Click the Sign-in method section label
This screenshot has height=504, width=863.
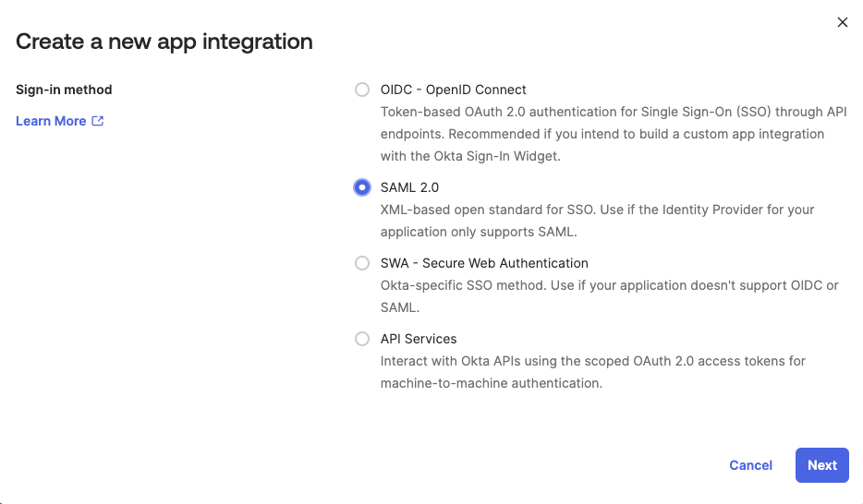tap(64, 90)
